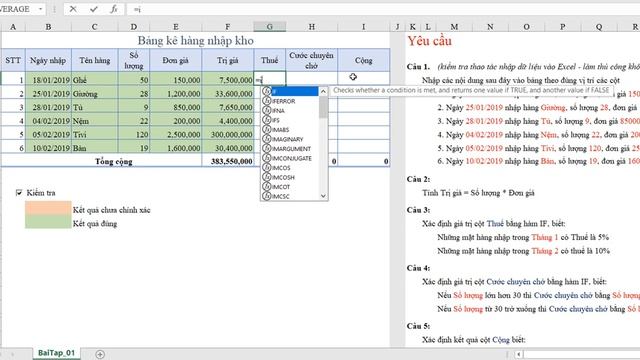Choose IMARGUMENT from the function list
640x360 pixels.
pos(290,149)
